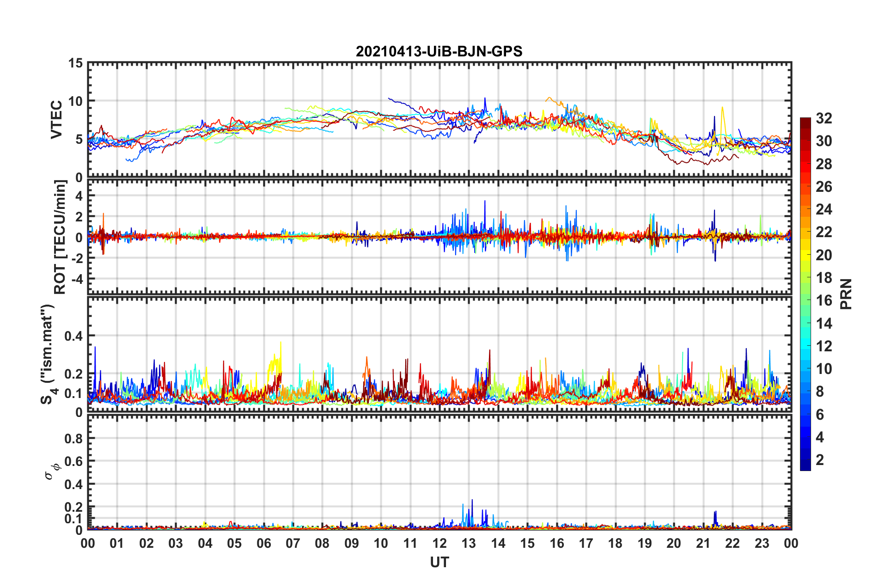Click colorbar tick label "26"
This screenshot has width=879, height=588.
[824, 187]
